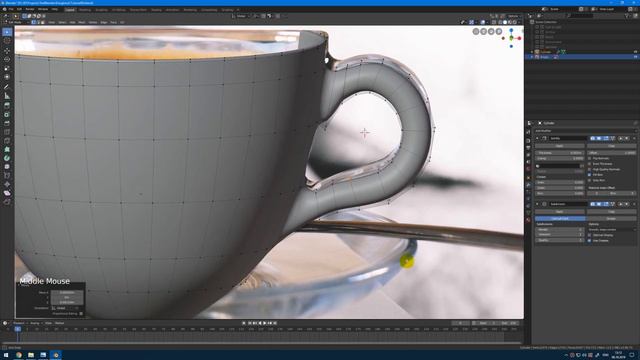Apply the Subdivision modifier

(560, 212)
